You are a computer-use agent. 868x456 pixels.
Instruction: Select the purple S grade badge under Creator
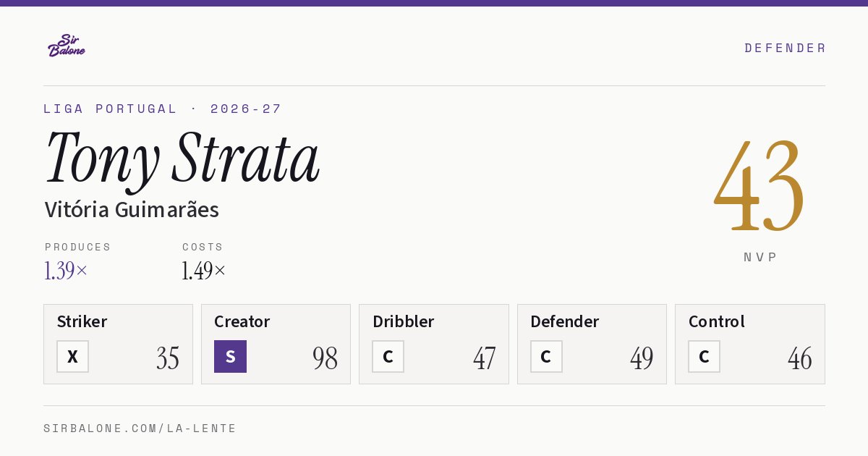point(230,356)
